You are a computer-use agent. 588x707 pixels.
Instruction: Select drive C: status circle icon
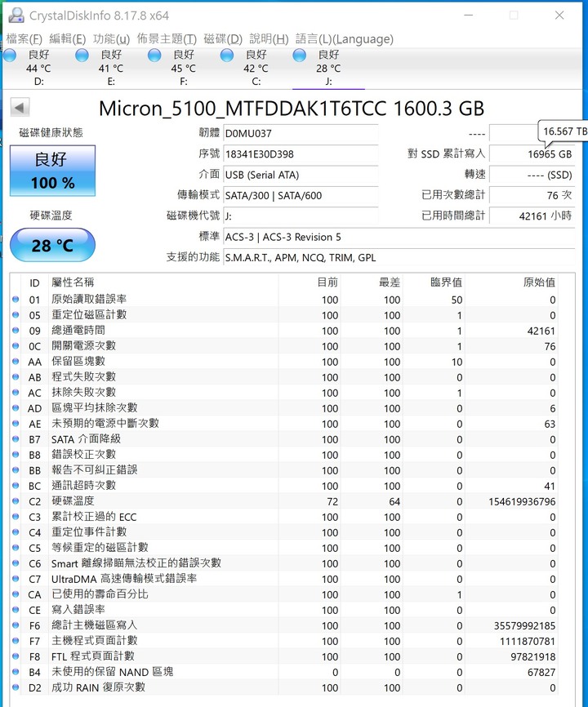(227, 56)
